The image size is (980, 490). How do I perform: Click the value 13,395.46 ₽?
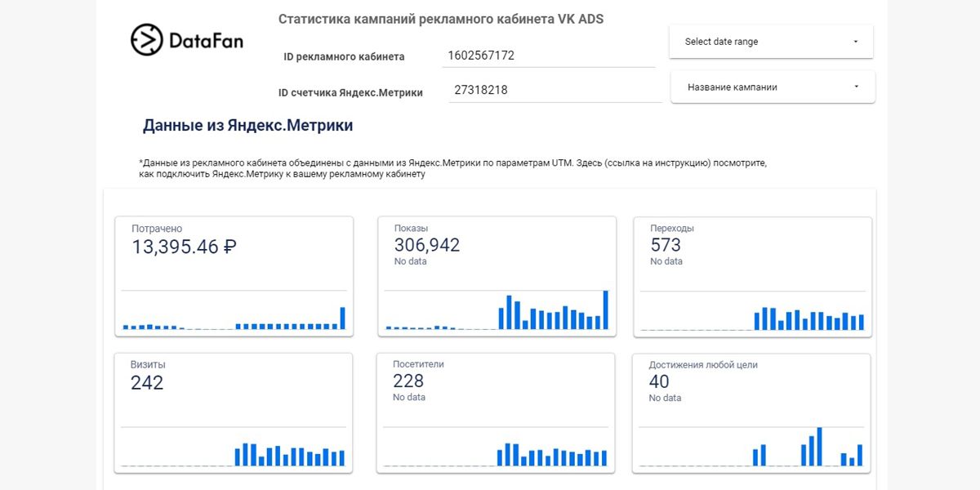point(185,247)
